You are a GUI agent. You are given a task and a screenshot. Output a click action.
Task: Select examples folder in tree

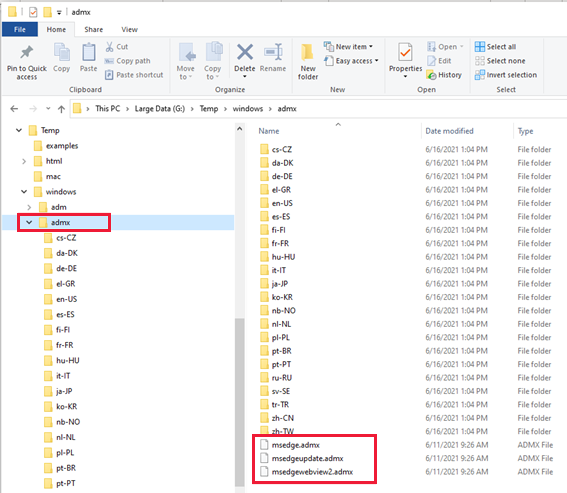tap(56, 146)
